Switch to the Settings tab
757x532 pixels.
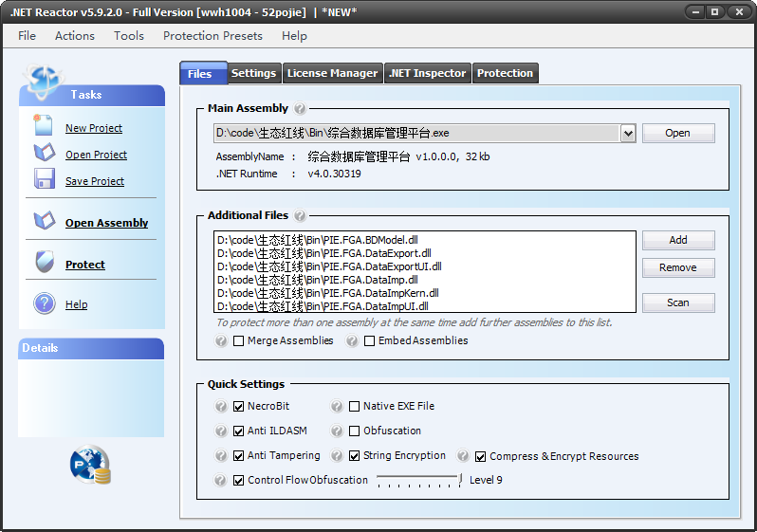[254, 73]
